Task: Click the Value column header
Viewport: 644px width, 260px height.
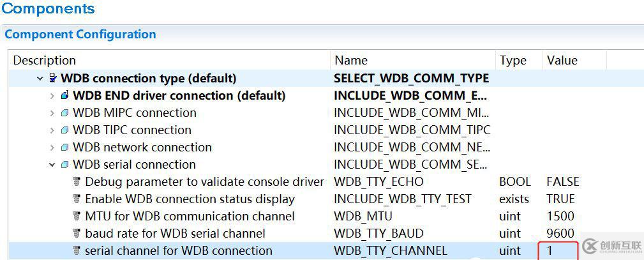Action: 562,61
